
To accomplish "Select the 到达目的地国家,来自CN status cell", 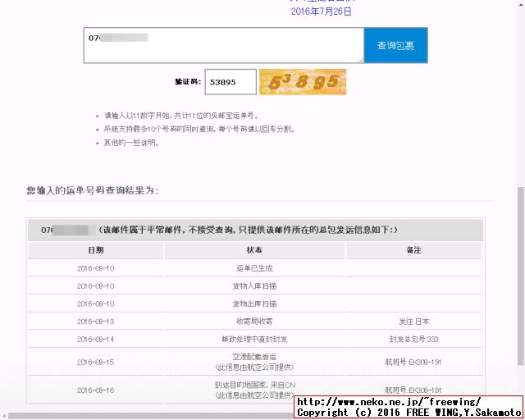I will point(254,390).
